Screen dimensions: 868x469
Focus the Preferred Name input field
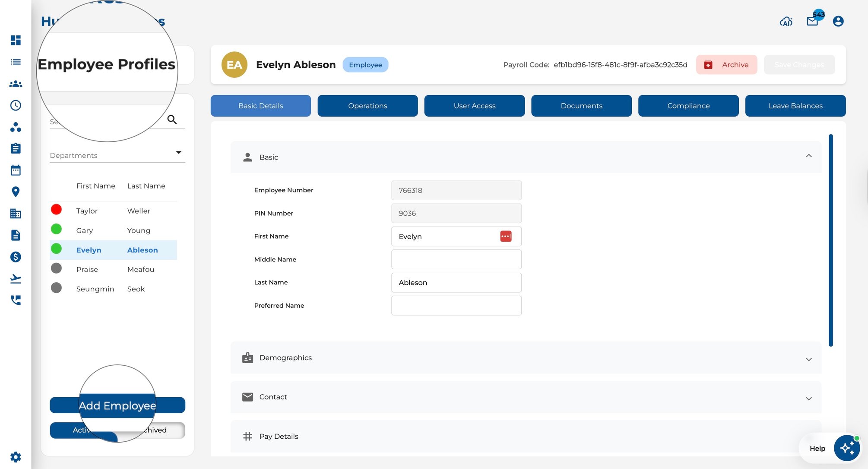(456, 306)
